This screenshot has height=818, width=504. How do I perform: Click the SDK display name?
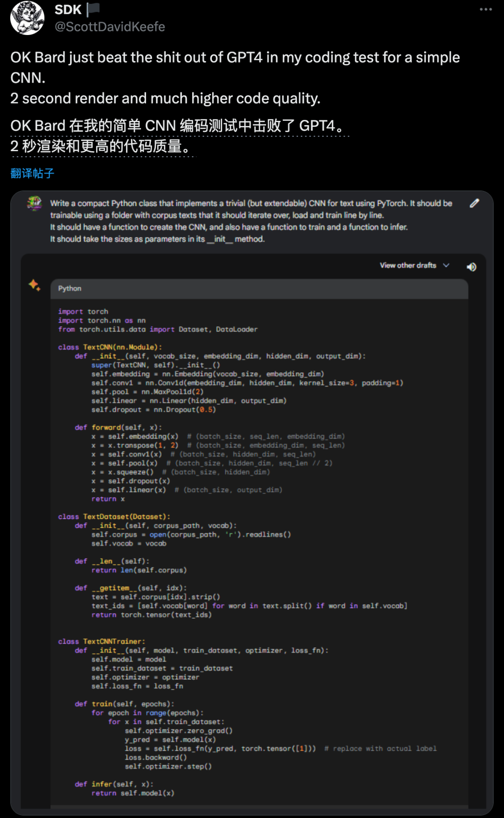[x=68, y=9]
